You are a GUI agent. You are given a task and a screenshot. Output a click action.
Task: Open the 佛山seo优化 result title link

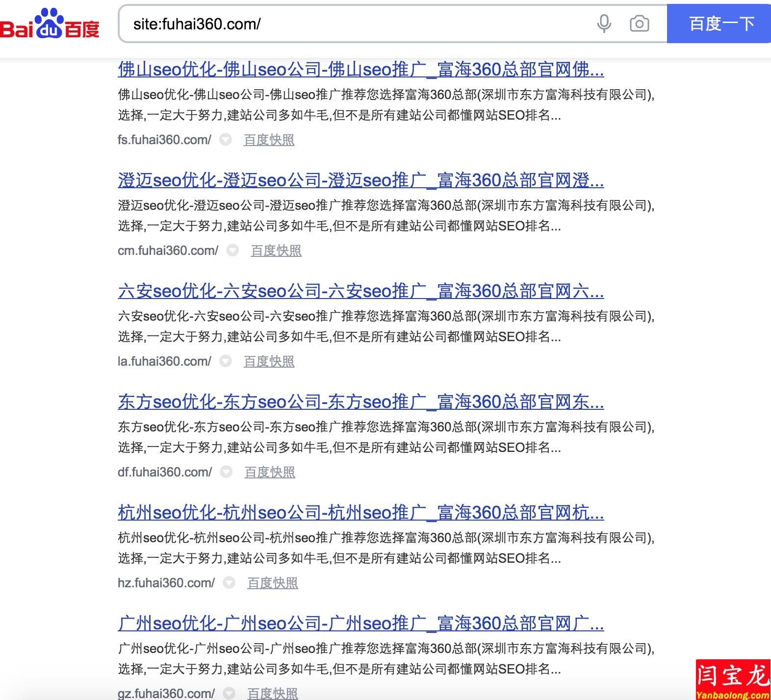(360, 70)
